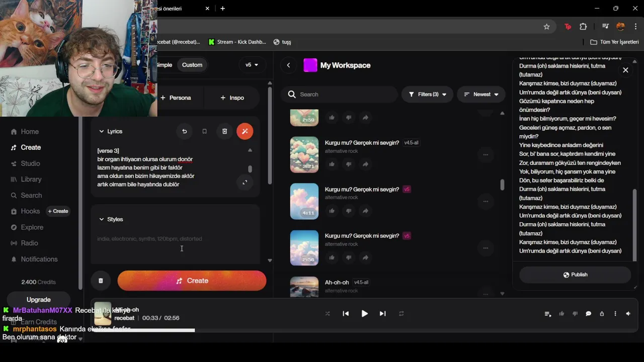This screenshot has height=362, width=644.
Task: Dislike the 3:21 'Kurgu mu? Gerçek mi sevgin?' song
Action: 348,164
